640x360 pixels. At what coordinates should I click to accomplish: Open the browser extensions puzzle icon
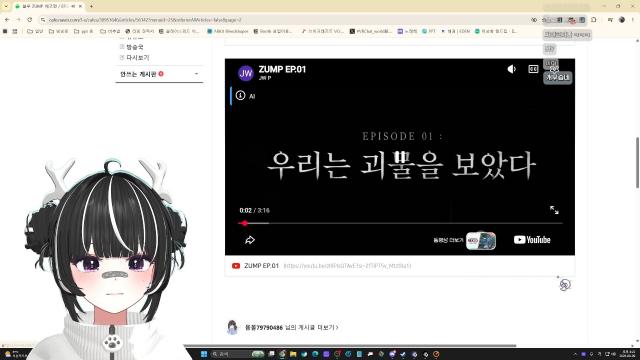coord(593,20)
